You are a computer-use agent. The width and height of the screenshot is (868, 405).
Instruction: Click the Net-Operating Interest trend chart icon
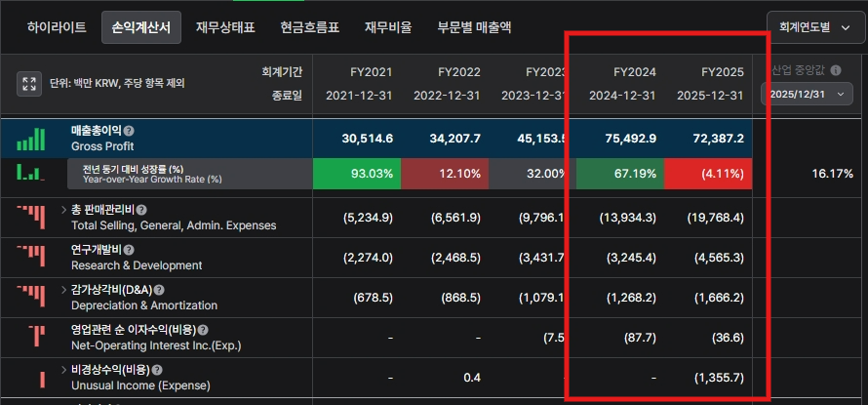click(x=37, y=337)
